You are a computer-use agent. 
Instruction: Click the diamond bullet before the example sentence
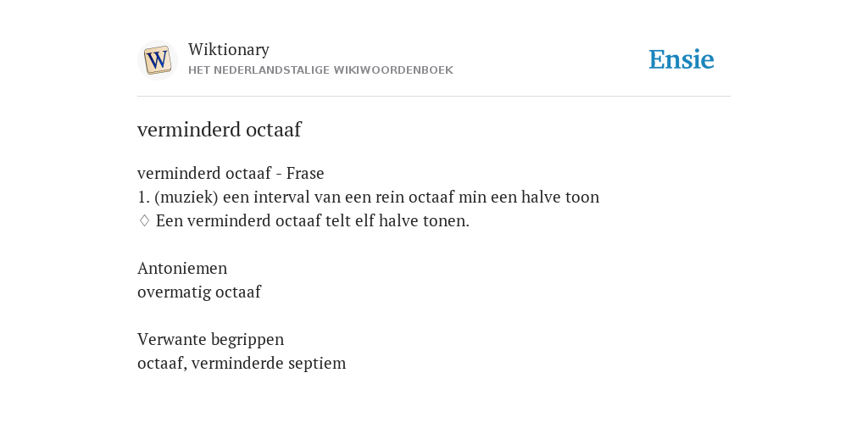(x=144, y=221)
